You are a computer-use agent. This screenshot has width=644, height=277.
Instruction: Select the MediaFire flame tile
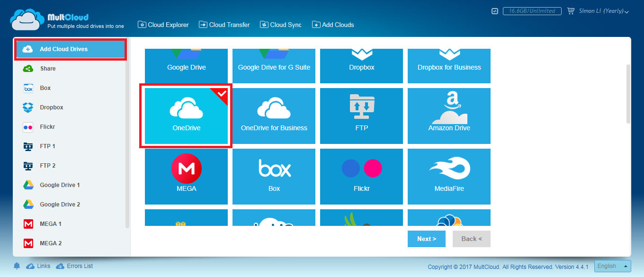click(x=449, y=177)
